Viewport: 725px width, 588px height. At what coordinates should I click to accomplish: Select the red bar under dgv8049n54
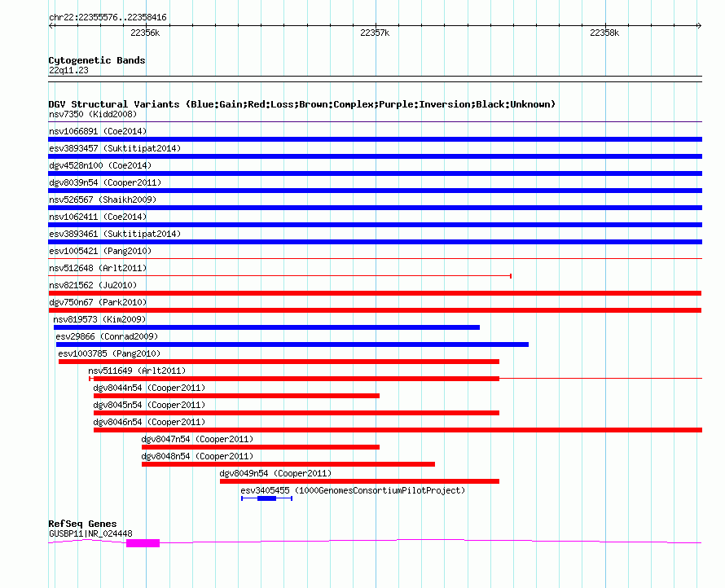point(359,481)
